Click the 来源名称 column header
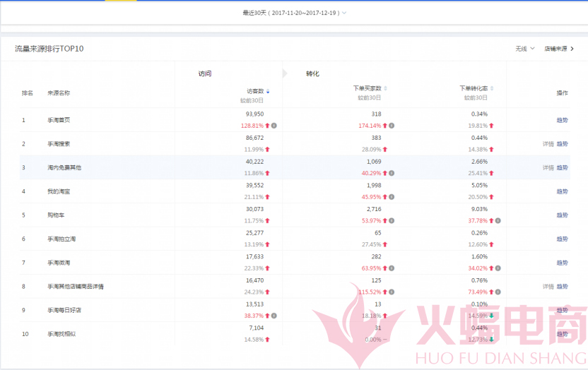 click(x=59, y=93)
